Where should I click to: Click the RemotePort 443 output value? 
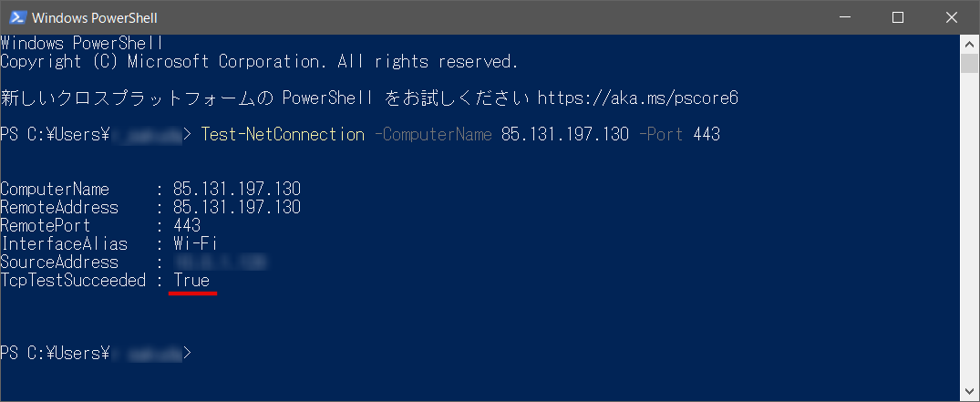pos(187,225)
